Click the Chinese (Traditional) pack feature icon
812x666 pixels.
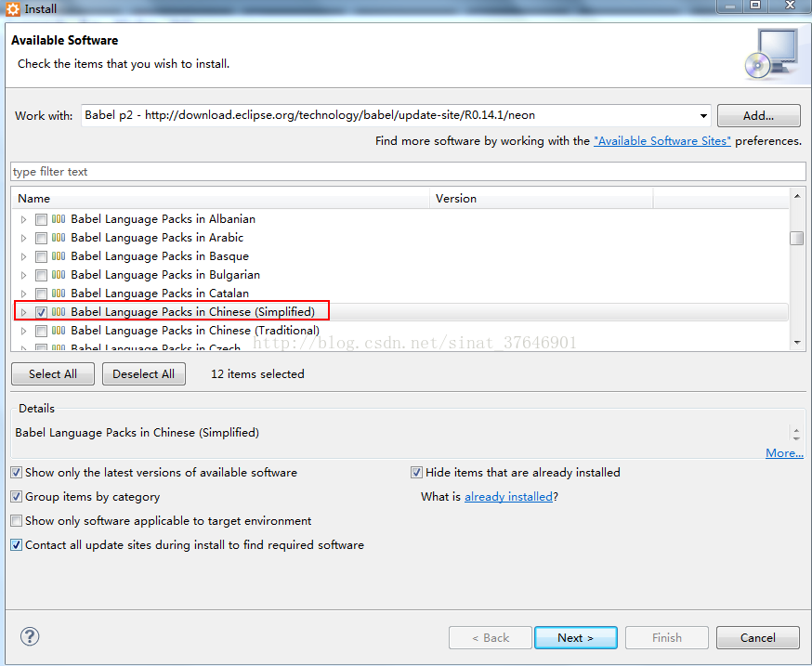point(59,331)
